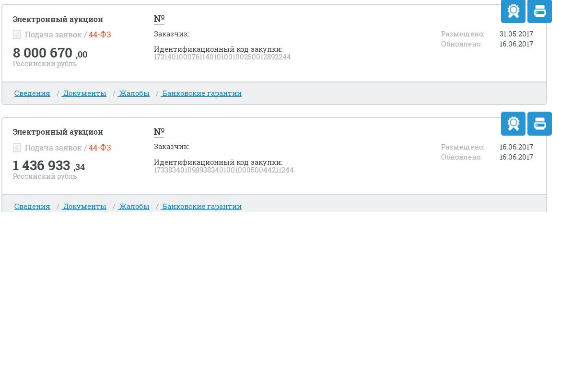
Task: Open the № link of the 1 436 933 auction
Action: coord(159,132)
